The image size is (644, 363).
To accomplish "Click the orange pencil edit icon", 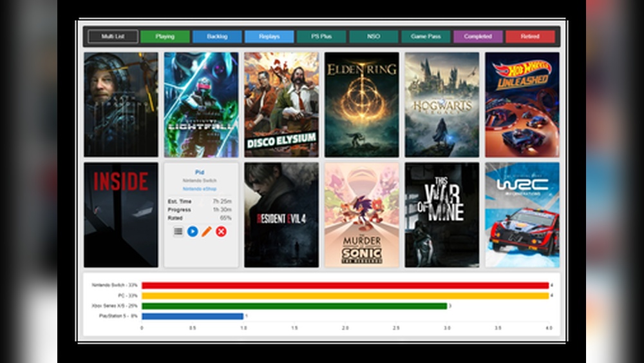I will [x=207, y=231].
